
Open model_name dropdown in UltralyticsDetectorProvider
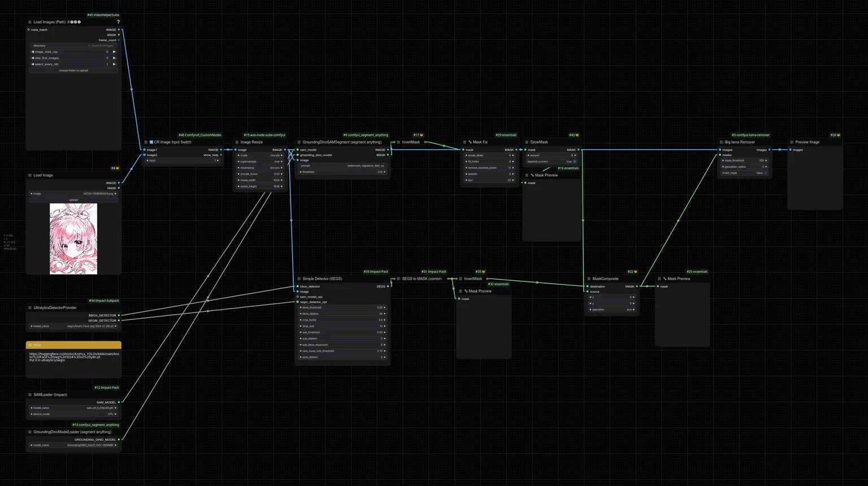click(x=73, y=326)
